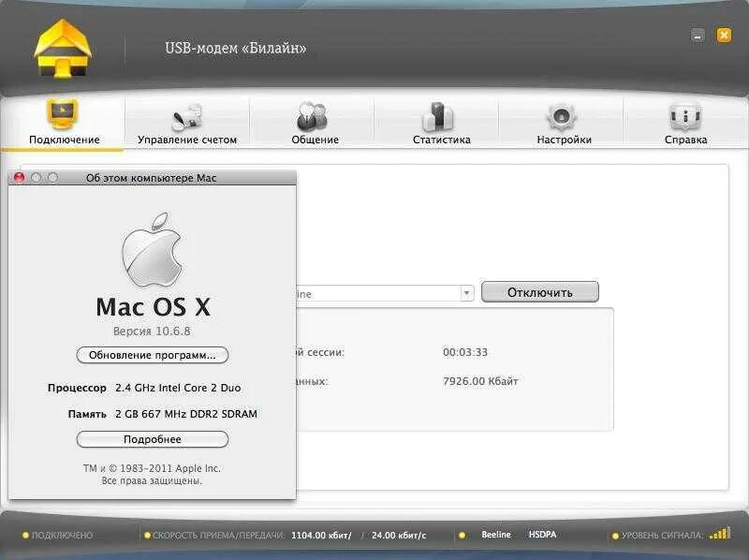Image resolution: width=749 pixels, height=560 pixels.
Task: Expand the connection profile dropdown arrow
Action: (466, 293)
